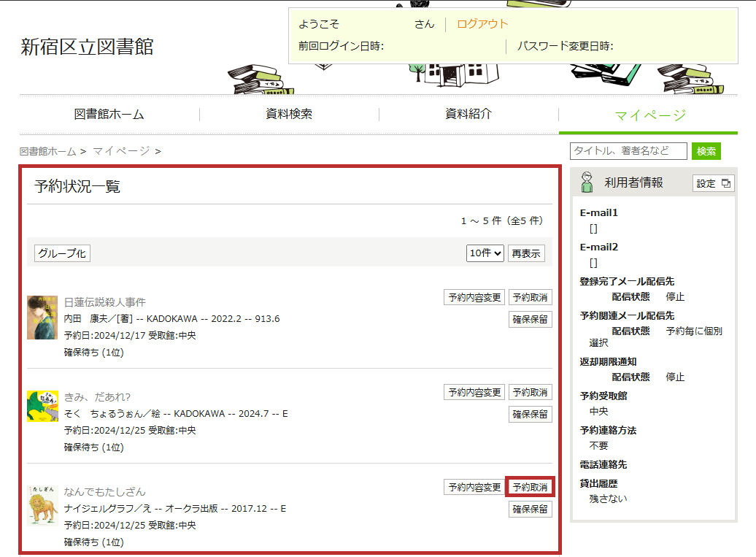The width and height of the screenshot is (756, 557).
Task: Open the 10件 per-page dropdown
Action: pyautogui.click(x=485, y=253)
